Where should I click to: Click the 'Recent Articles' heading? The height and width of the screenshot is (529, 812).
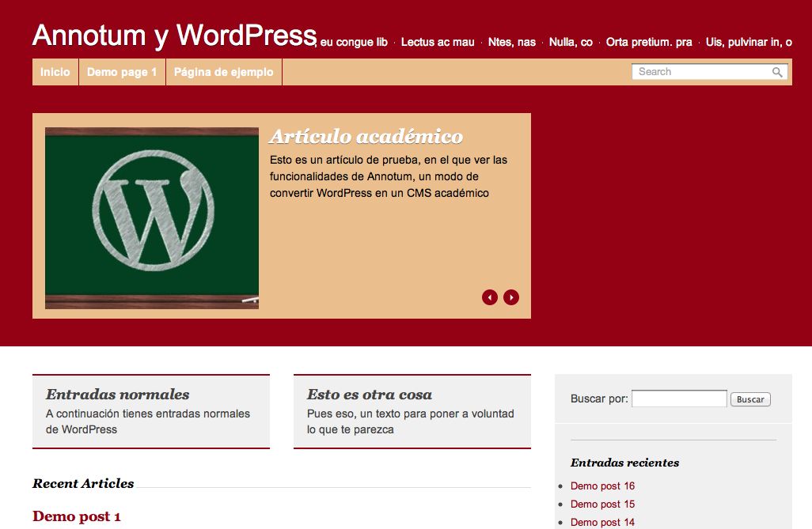(83, 483)
